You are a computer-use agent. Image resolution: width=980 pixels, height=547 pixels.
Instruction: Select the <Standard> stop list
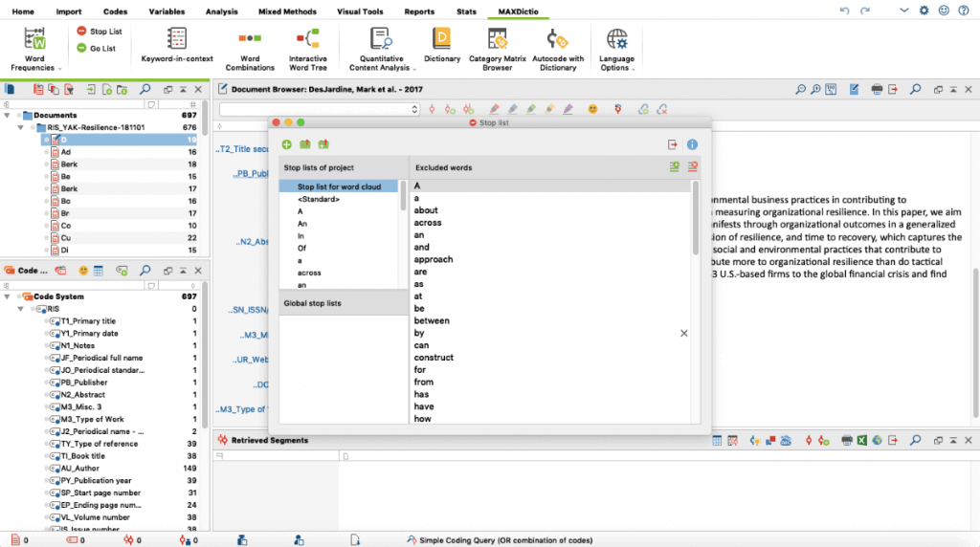[319, 199]
